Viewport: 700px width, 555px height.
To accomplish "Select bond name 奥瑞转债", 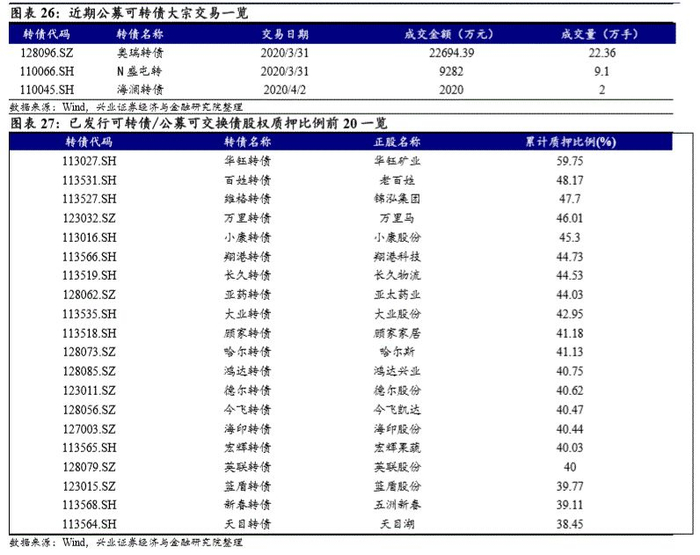I will coord(140,53).
